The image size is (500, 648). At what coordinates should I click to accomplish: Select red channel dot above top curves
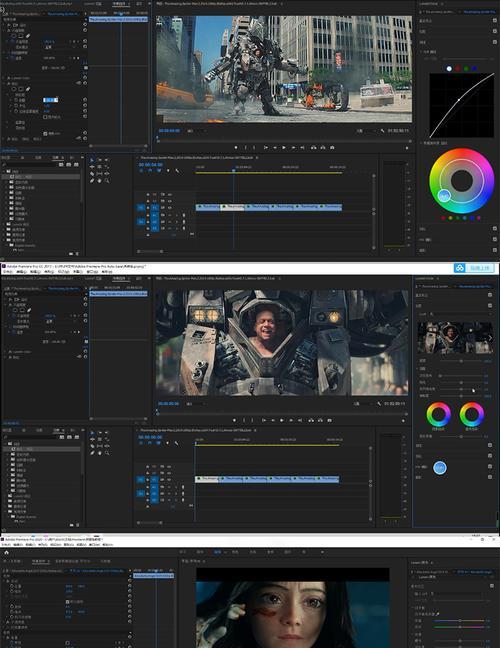click(x=458, y=69)
